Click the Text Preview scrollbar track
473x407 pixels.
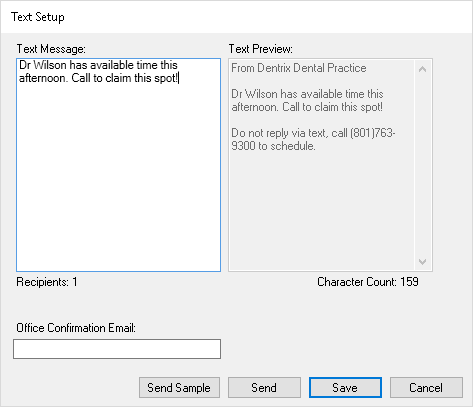pyautogui.click(x=423, y=165)
